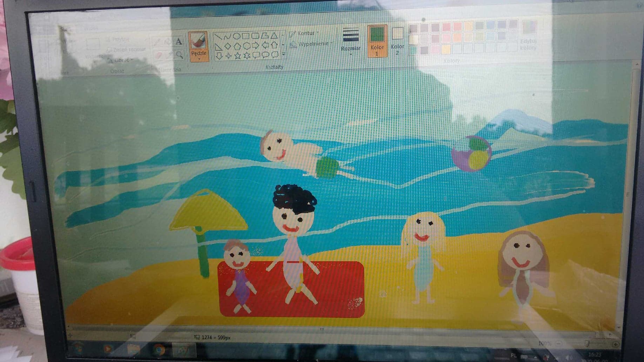Choose the Pentagon shape

coord(237,46)
